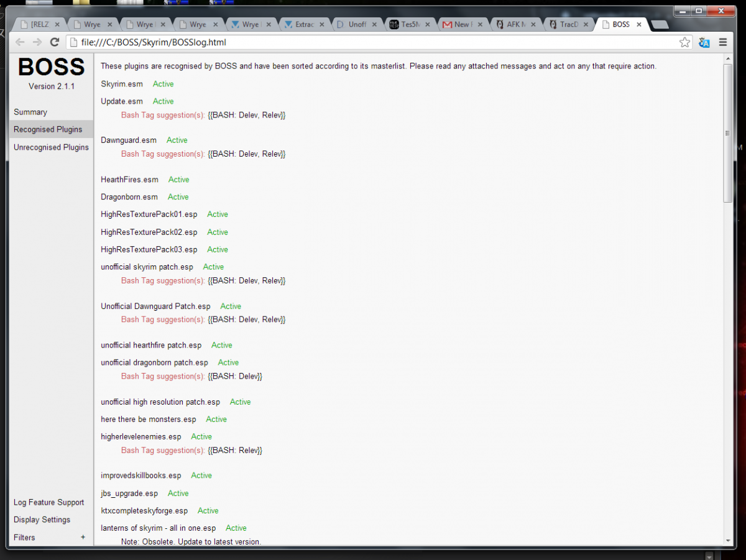The height and width of the screenshot is (560, 746).
Task: Click the Filters label in the sidebar
Action: [24, 538]
